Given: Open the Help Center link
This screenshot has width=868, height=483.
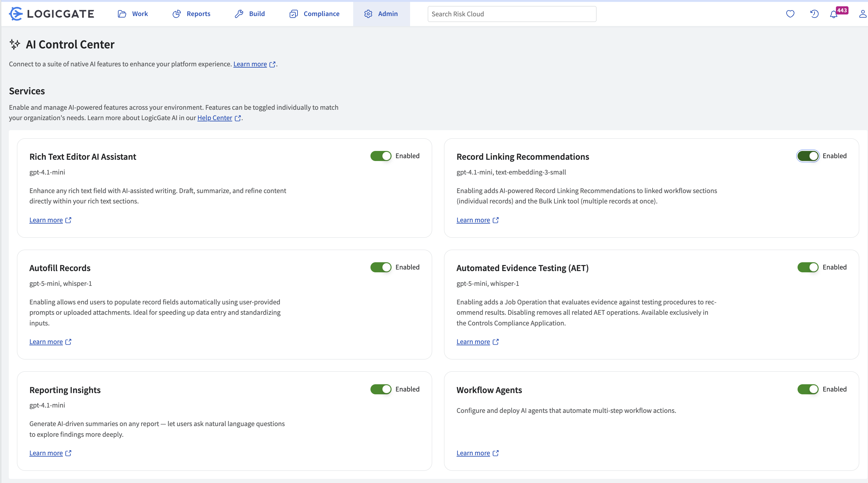Looking at the screenshot, I should (x=214, y=118).
